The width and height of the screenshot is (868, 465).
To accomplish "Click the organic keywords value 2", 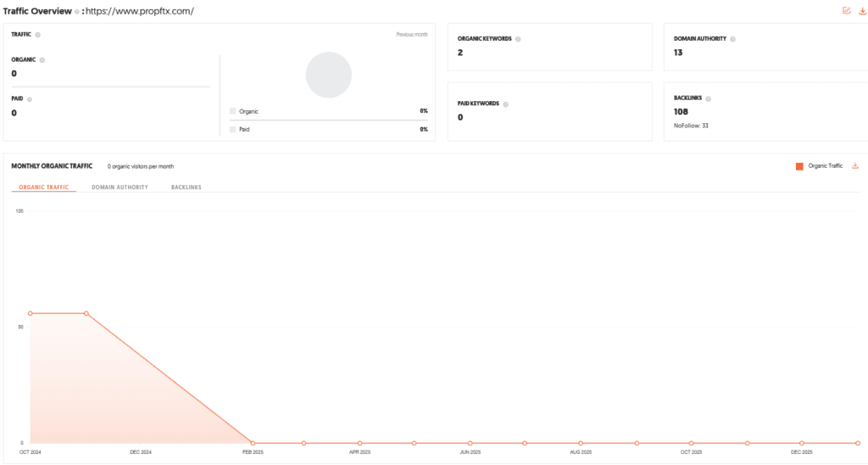I will [x=460, y=53].
